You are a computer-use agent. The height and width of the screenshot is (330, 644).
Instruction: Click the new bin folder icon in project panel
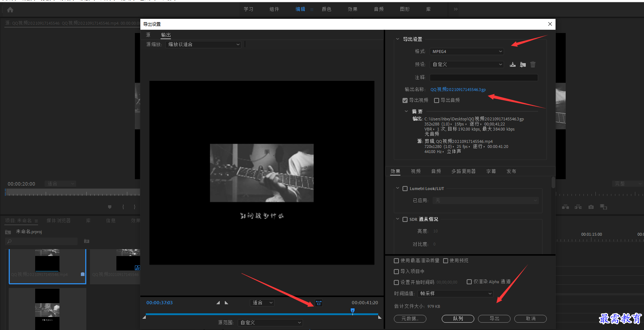pos(87,241)
